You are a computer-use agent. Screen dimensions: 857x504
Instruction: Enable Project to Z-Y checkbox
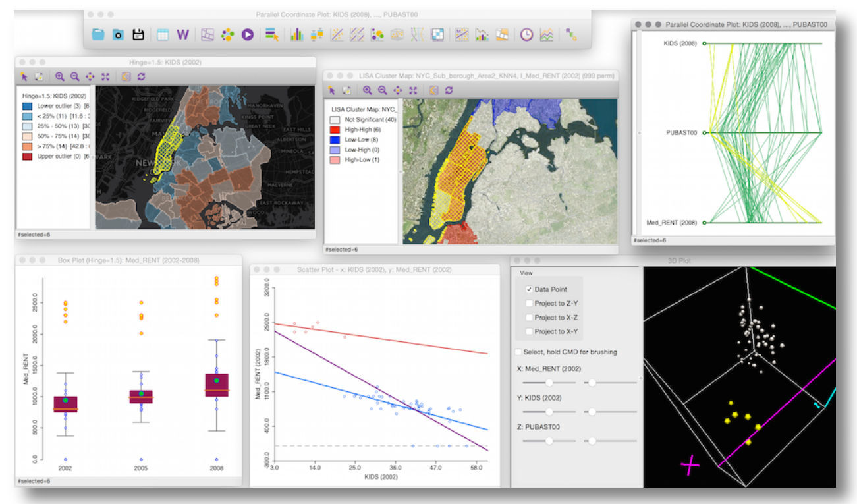pos(529,303)
